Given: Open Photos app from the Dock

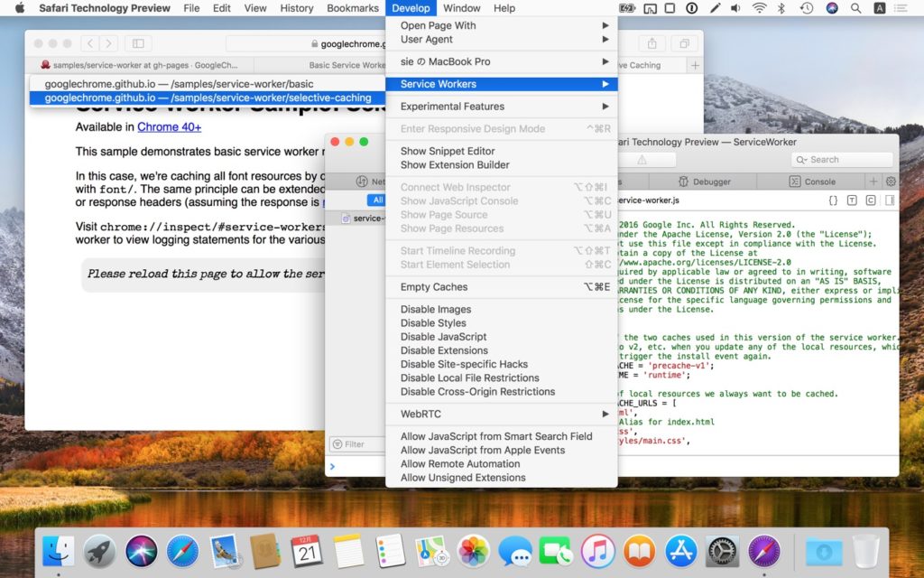Looking at the screenshot, I should point(473,550).
